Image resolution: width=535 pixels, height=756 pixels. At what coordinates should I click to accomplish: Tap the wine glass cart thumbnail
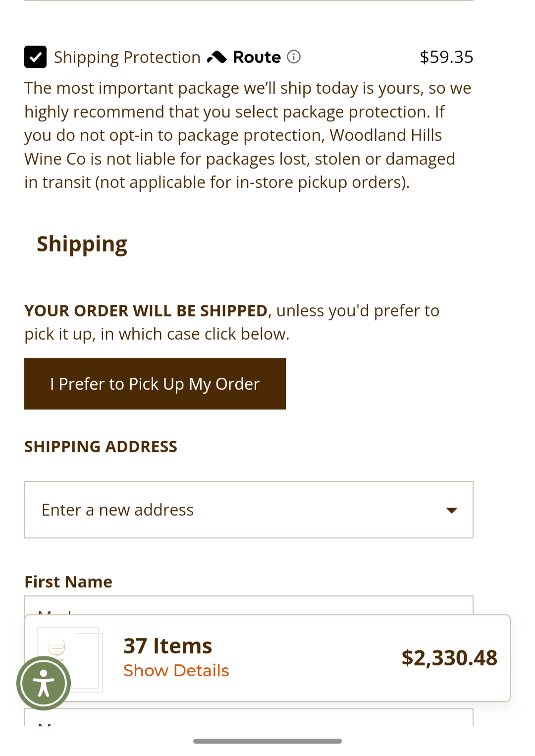tap(69, 658)
